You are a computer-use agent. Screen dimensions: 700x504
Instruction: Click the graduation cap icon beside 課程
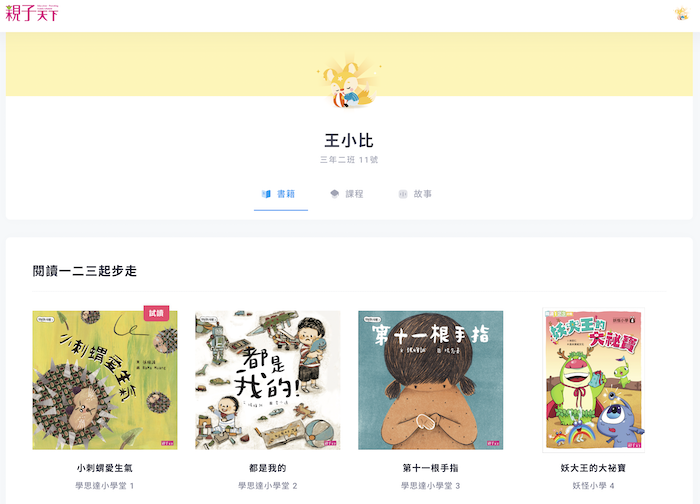tap(334, 194)
